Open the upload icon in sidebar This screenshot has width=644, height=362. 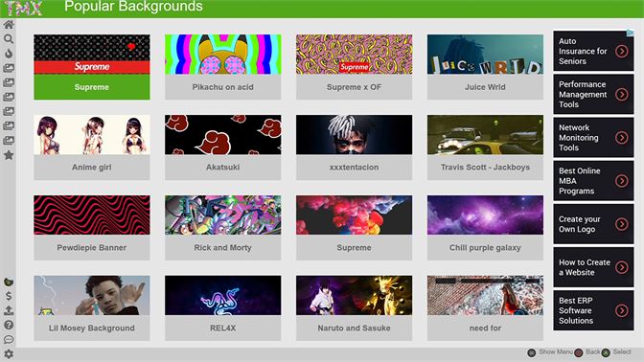point(9,310)
